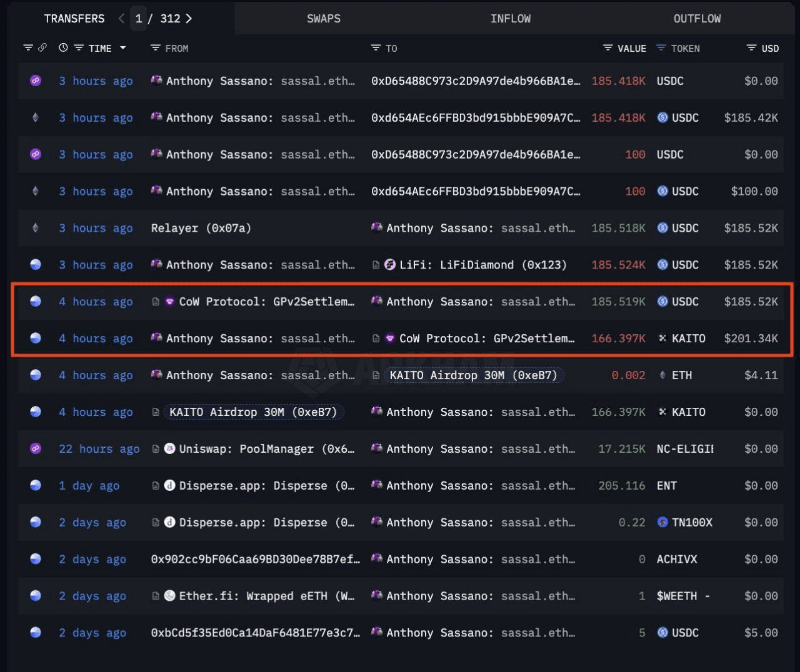The height and width of the screenshot is (672, 800).
Task: Click the $201.34K USD amount
Action: [x=751, y=338]
